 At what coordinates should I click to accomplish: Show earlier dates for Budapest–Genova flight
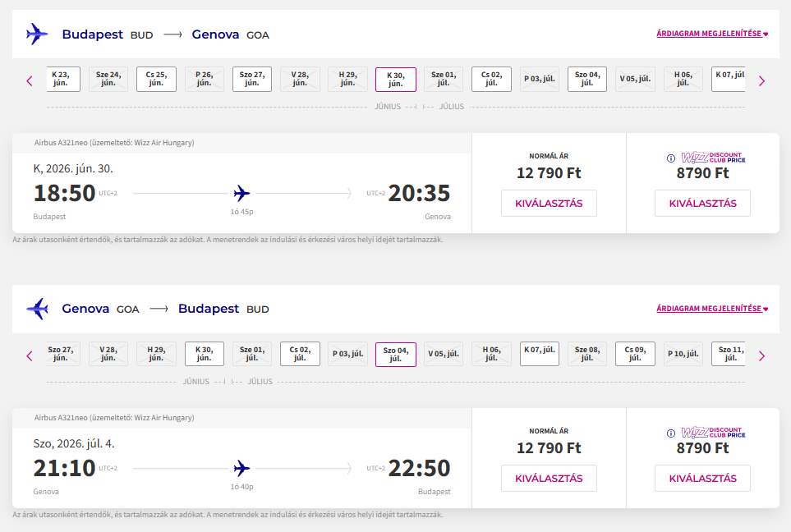(30, 80)
